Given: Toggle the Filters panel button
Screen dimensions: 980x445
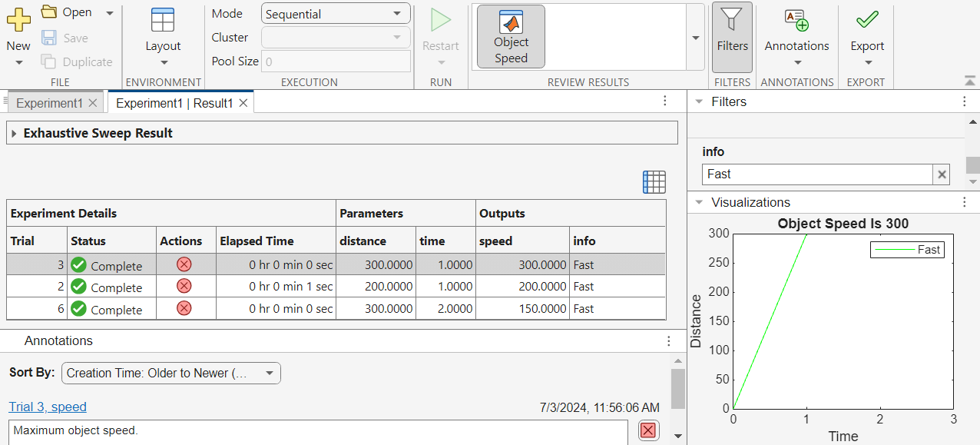Looking at the screenshot, I should click(732, 36).
